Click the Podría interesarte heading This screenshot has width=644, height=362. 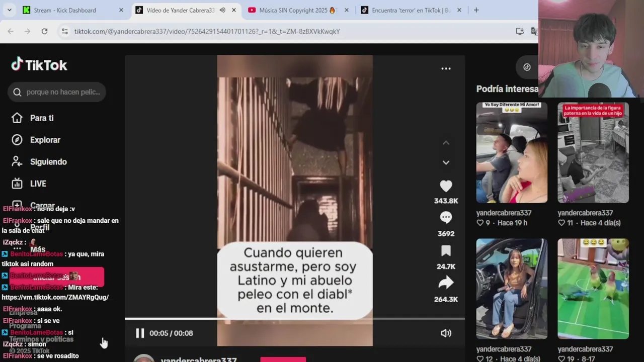click(x=507, y=89)
